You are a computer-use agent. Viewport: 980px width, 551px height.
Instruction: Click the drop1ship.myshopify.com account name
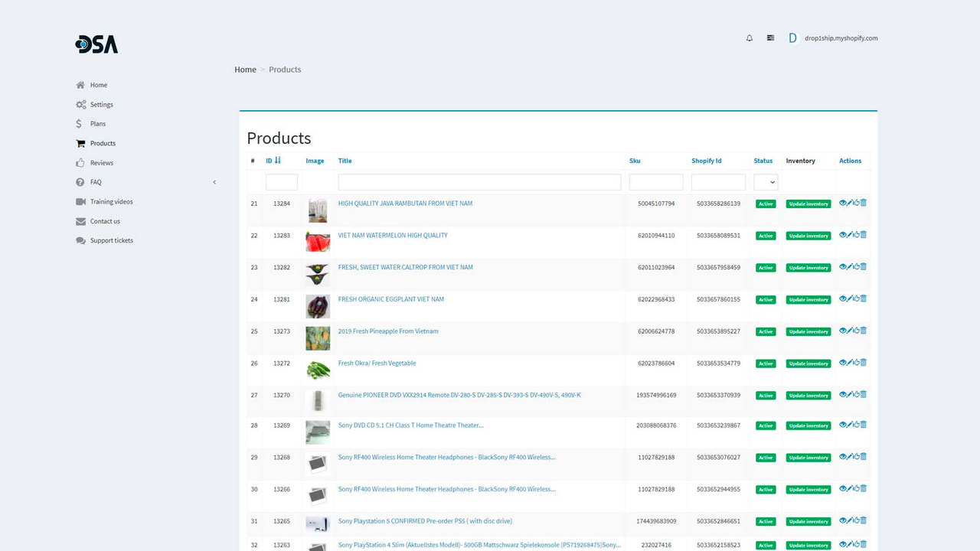coord(841,37)
